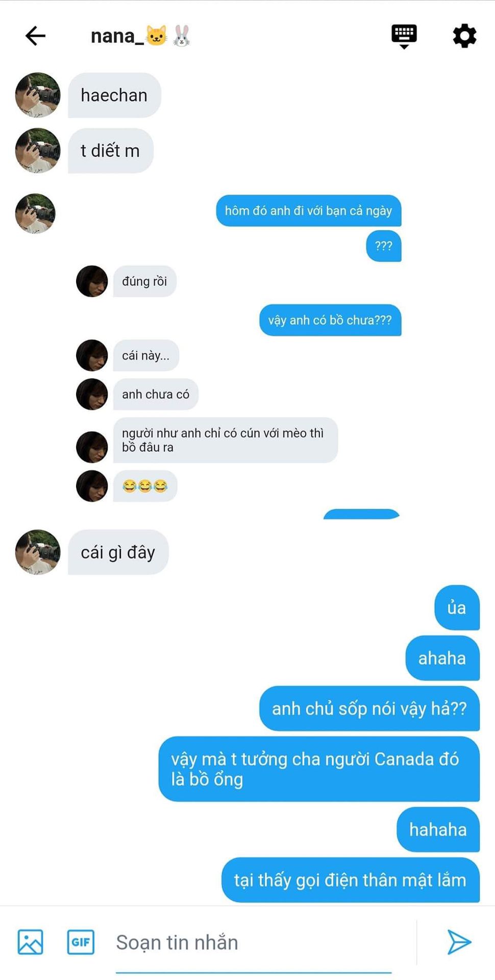The height and width of the screenshot is (980, 495).
Task: Select the 'cái gì đây' message bubble
Action: [x=118, y=552]
